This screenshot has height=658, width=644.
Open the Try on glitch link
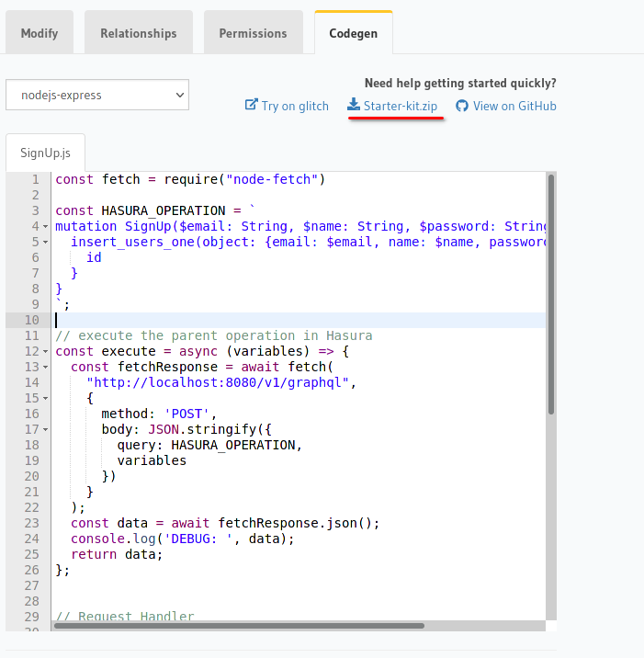[295, 106]
